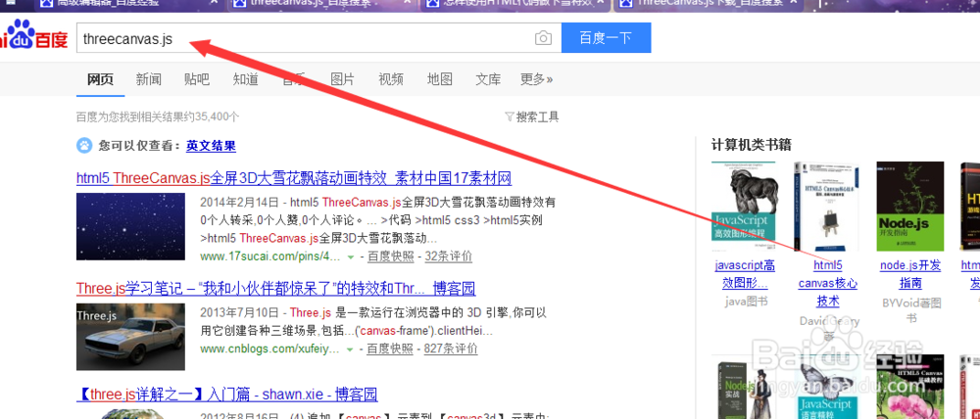
Task: Open the javascript高效图形 book link
Action: click(745, 274)
